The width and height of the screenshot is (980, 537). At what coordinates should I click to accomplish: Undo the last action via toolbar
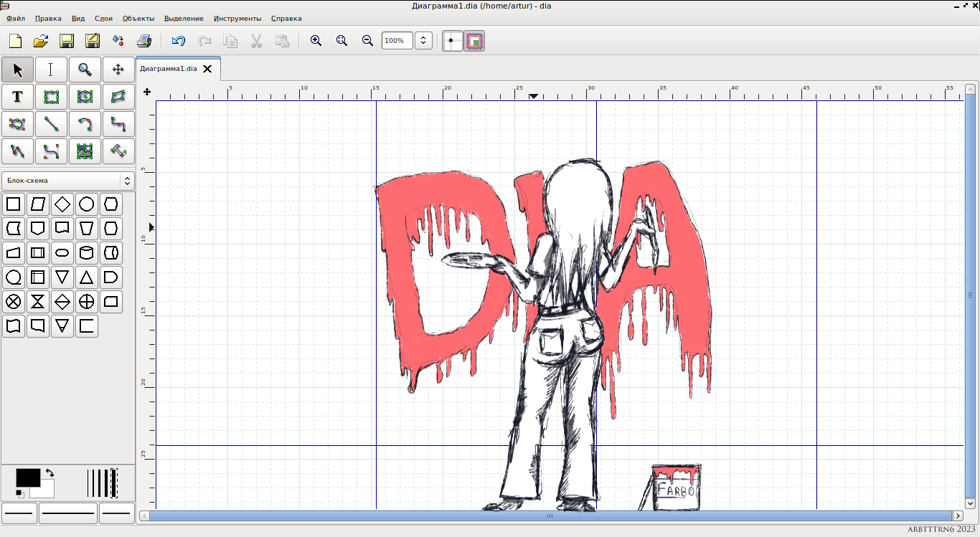[x=179, y=41]
